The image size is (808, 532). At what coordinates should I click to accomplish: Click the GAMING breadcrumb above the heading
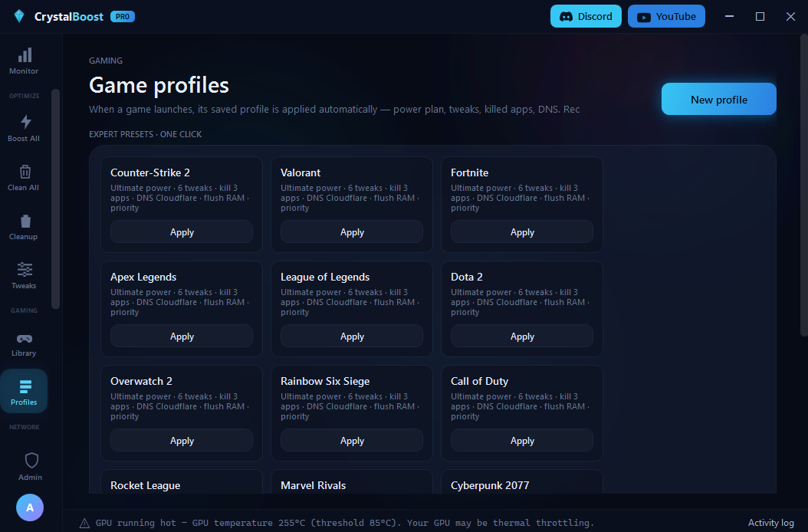pos(106,61)
